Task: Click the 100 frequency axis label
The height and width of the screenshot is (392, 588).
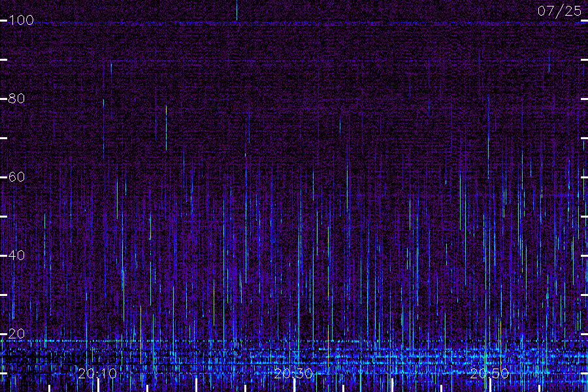Action: (21, 20)
